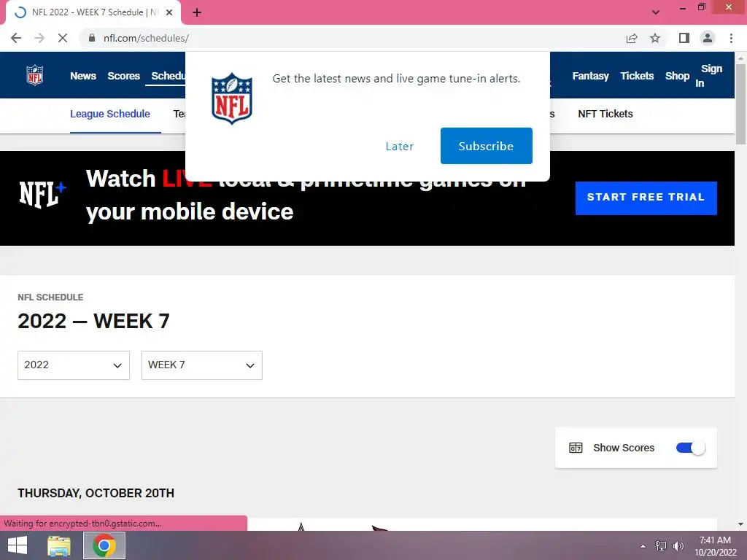747x560 pixels.
Task: Click the 'NFL SCHEDULE' label
Action: (x=50, y=297)
